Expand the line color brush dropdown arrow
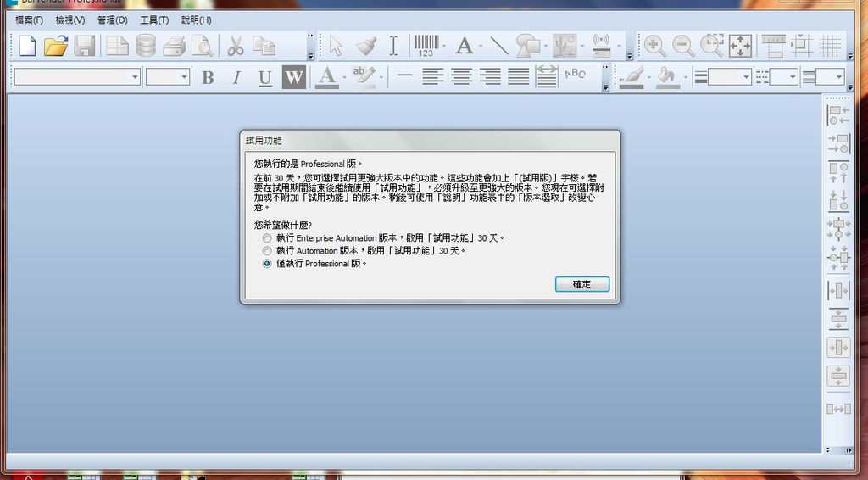Screen dimensions: 868x480 (649, 77)
